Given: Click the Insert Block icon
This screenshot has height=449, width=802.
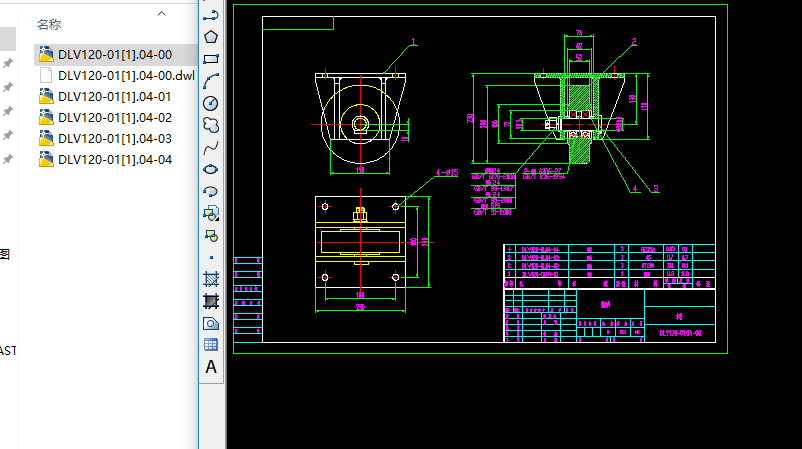Looking at the screenshot, I should [x=211, y=213].
